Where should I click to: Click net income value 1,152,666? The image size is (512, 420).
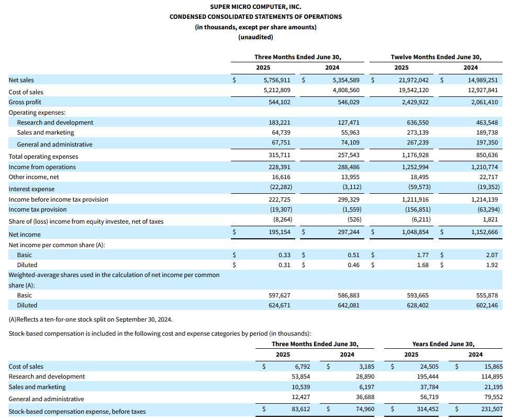point(485,232)
